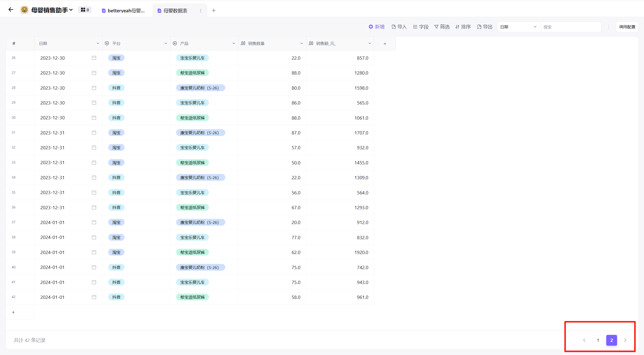Image resolution: width=644 pixels, height=355 pixels.
Task: Click the 新增 add record icon
Action: (x=371, y=27)
